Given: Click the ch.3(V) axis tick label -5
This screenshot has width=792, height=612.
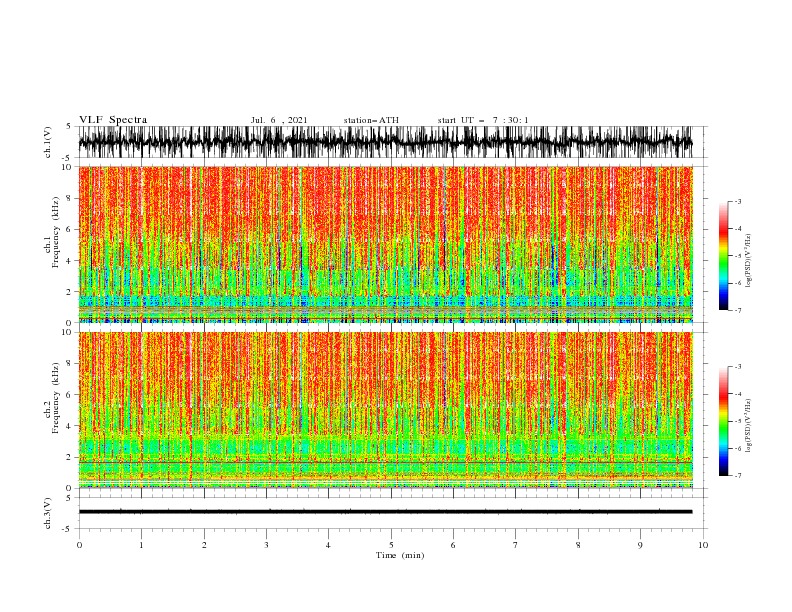Looking at the screenshot, I should pos(68,529).
